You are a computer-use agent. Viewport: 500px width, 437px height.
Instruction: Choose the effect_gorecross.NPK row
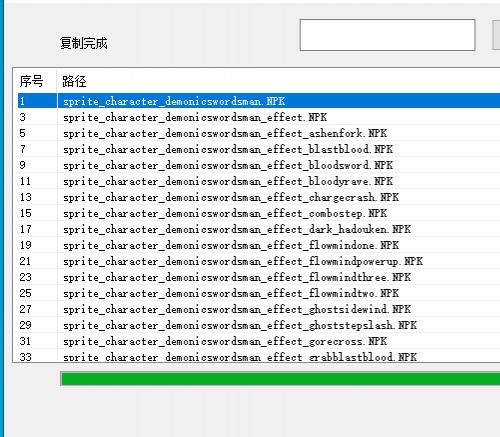(259, 341)
